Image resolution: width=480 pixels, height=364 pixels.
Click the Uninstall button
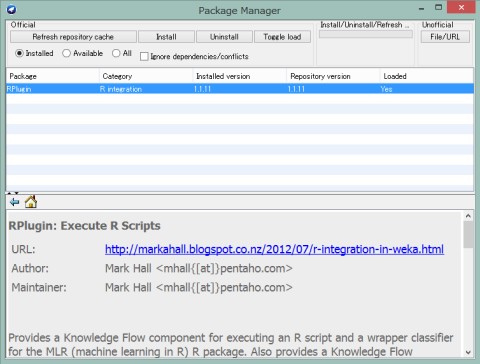(224, 37)
